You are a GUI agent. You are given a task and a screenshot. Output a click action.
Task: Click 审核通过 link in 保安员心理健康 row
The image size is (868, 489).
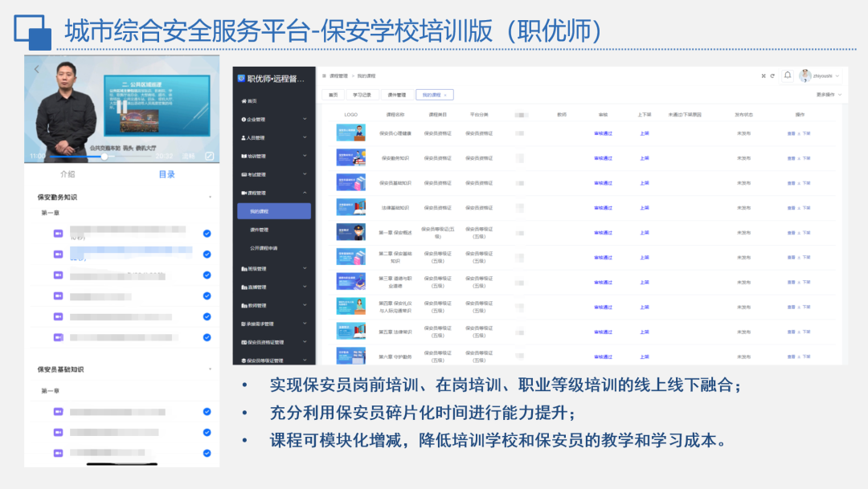point(603,133)
